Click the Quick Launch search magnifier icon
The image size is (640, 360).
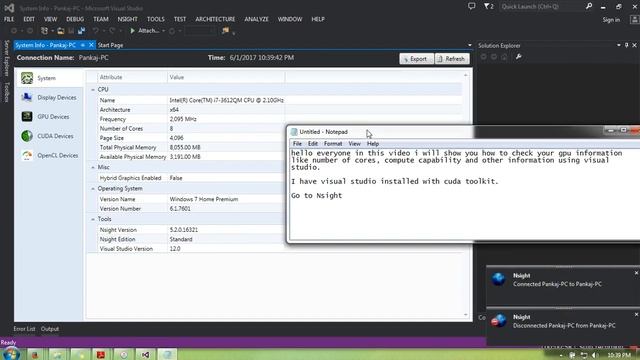click(x=589, y=7)
